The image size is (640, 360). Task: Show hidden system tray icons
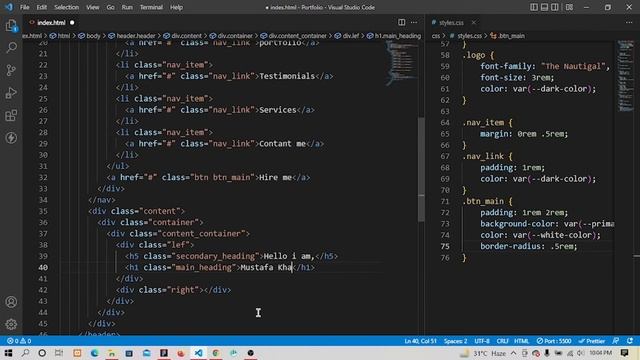(x=513, y=353)
